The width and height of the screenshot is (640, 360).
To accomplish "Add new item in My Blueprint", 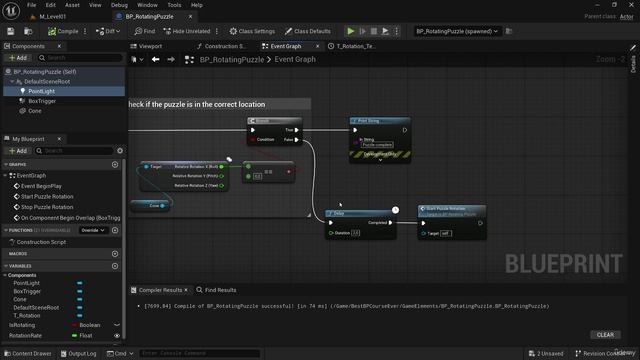I will click(x=18, y=151).
